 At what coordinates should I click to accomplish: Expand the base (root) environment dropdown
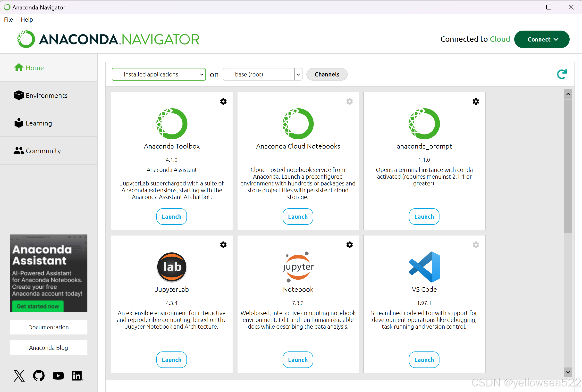[298, 75]
